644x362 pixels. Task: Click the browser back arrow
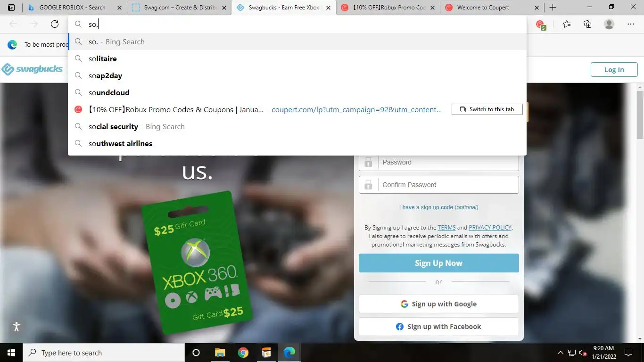click(x=14, y=24)
